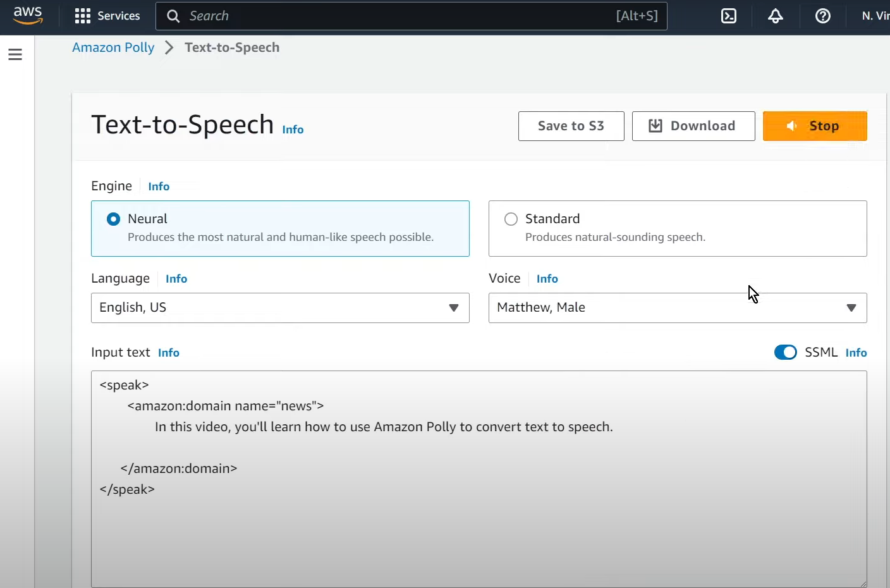
Task: Open Info link next to Text-to-Speech title
Action: coord(293,130)
